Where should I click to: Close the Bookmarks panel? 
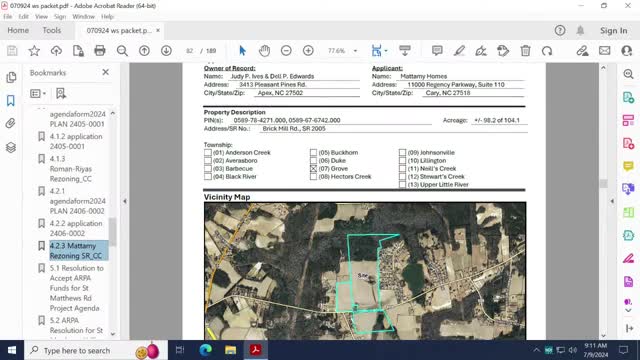click(x=106, y=72)
